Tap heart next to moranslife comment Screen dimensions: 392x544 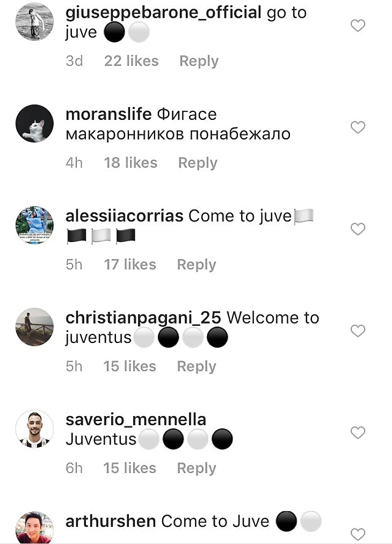358,127
